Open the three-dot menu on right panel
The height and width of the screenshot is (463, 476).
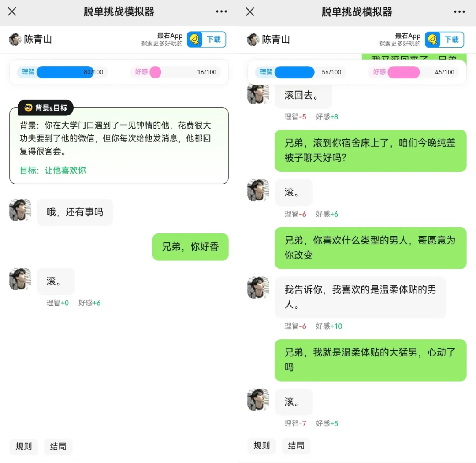459,11
